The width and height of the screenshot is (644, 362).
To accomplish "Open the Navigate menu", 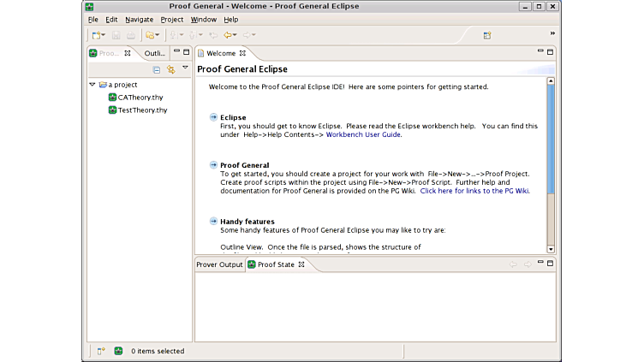I will (x=139, y=19).
